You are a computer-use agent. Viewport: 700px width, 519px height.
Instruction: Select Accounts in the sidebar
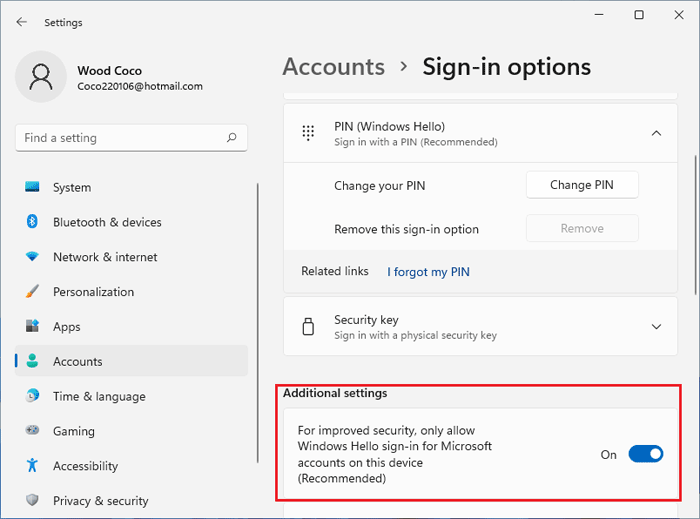click(131, 361)
